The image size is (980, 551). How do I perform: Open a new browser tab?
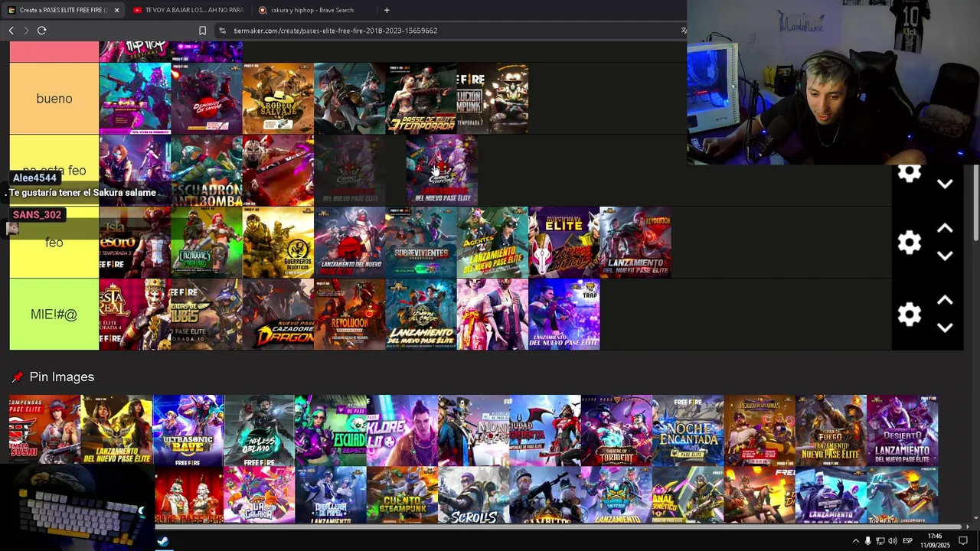point(387,10)
